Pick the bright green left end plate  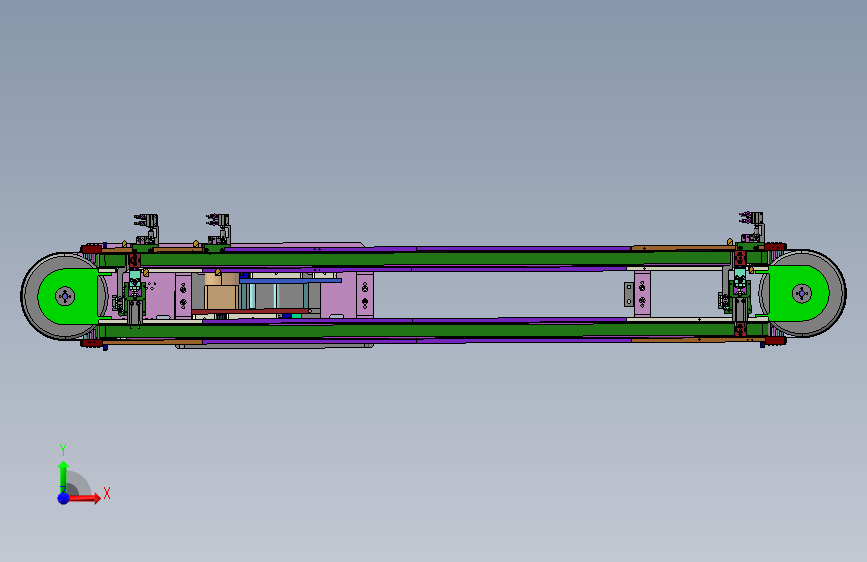pos(69,296)
